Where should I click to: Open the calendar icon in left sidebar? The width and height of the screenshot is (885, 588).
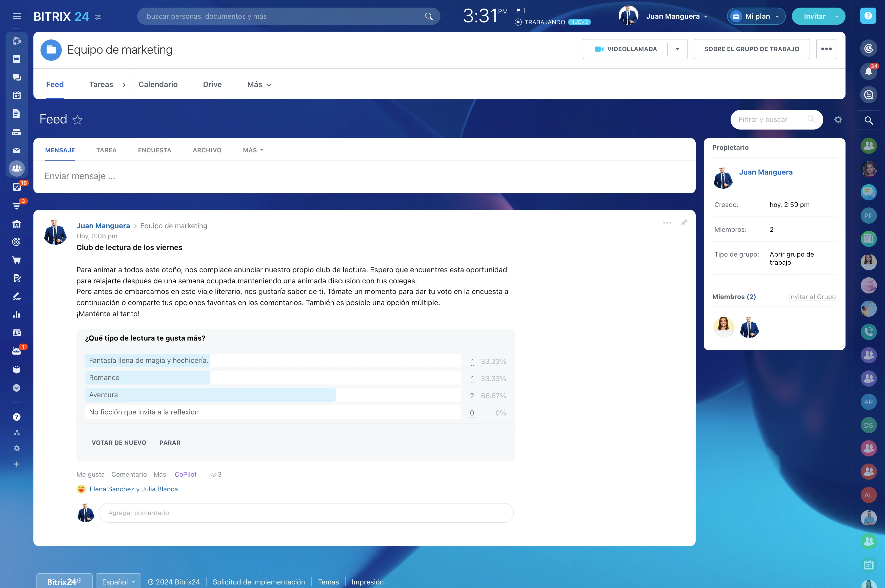[16, 95]
